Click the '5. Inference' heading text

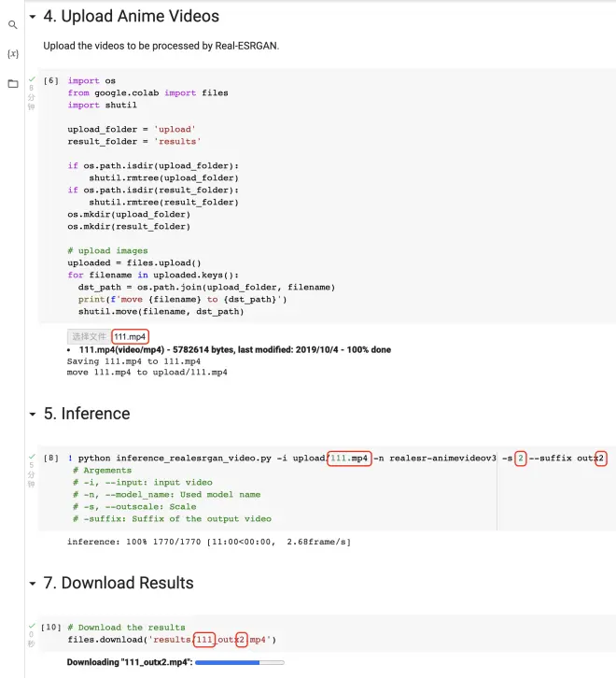87,414
